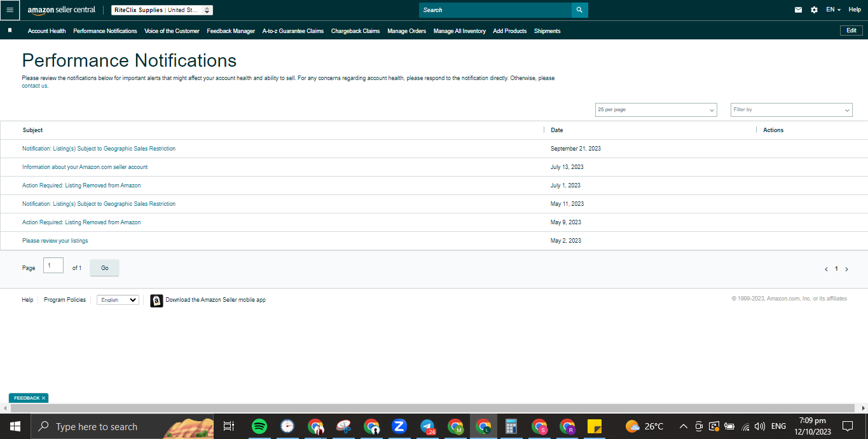This screenshot has width=868, height=439.
Task: Click the Subject column header
Action: point(32,130)
